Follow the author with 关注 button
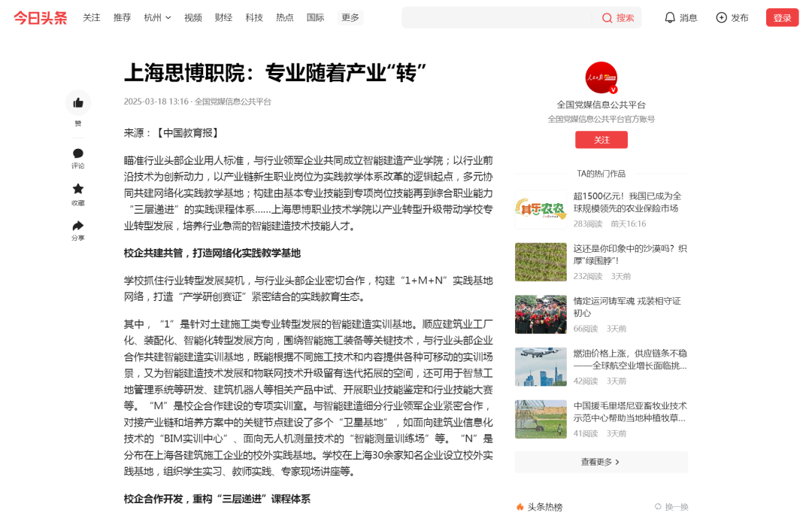Viewport: 812px width, 516px height. pyautogui.click(x=601, y=140)
